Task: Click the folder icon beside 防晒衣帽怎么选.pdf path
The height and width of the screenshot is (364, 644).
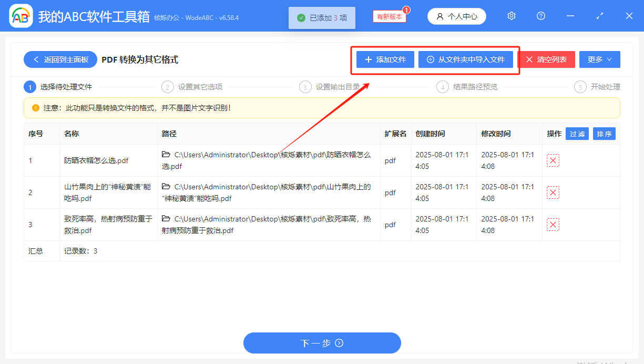Action: [x=166, y=154]
